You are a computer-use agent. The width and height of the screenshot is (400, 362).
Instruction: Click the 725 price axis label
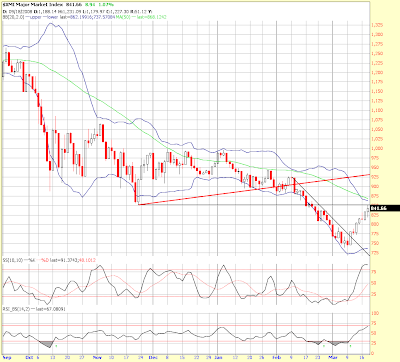click(x=375, y=253)
